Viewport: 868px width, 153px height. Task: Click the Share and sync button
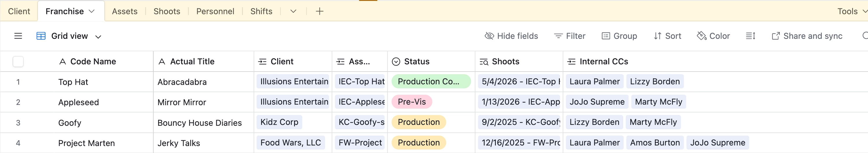point(807,36)
